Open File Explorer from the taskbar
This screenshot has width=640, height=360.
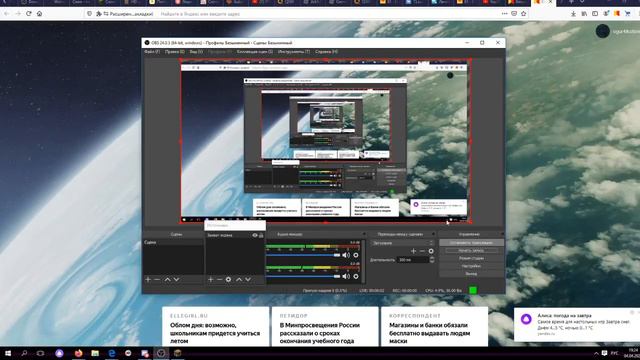tap(95, 353)
